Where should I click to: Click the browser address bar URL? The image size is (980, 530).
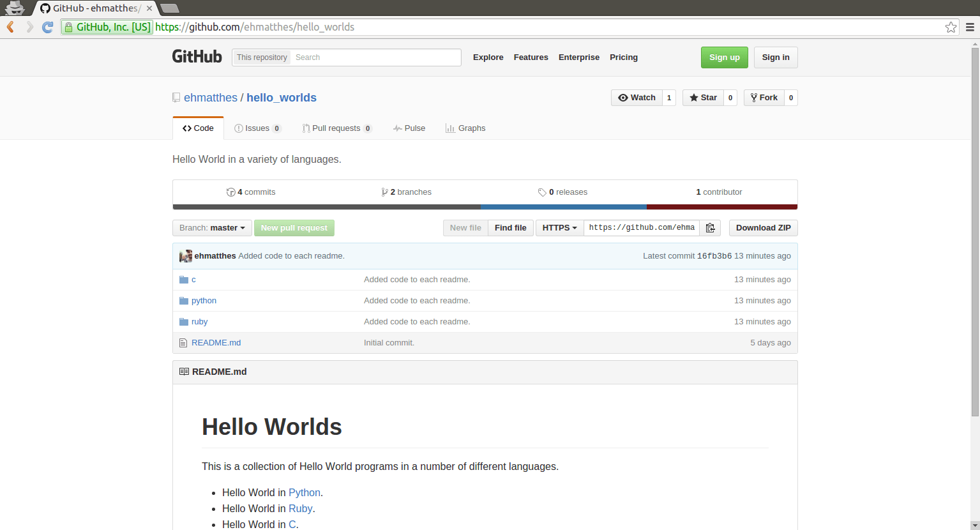pos(255,27)
